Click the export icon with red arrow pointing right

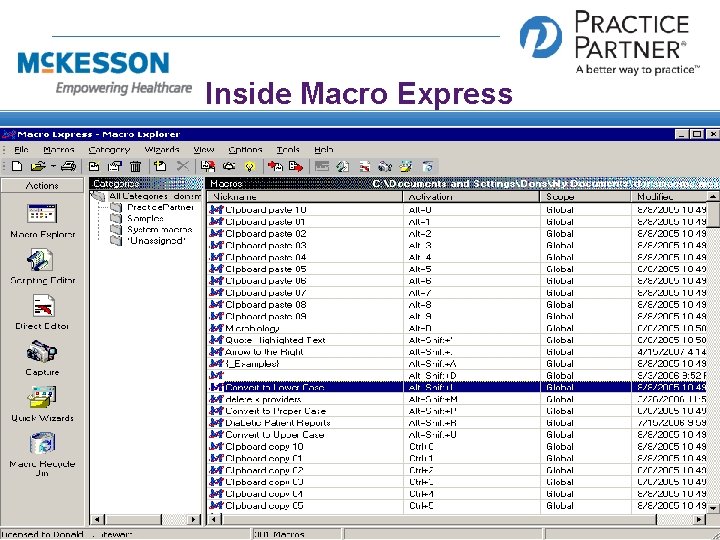296,166
